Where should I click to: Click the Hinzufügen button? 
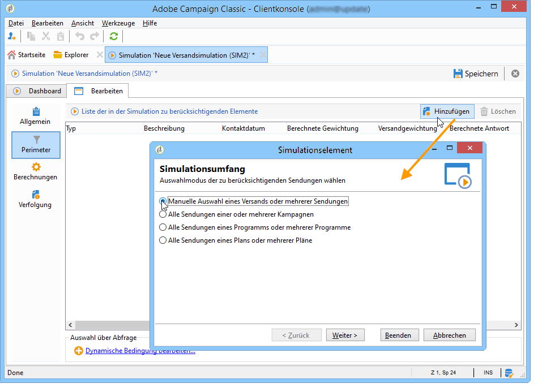[x=447, y=111]
